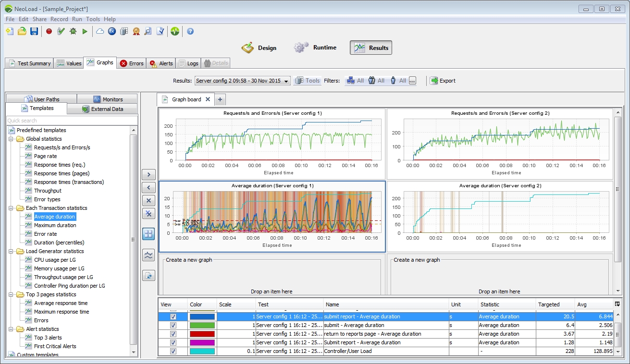The width and height of the screenshot is (630, 364).
Task: Switch to the Errors tab
Action: 132,63
